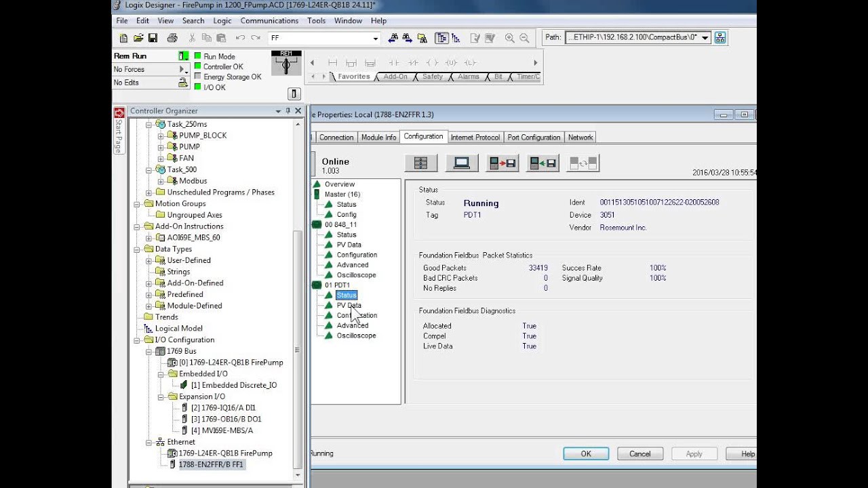Open the FF search text dropdown
The image size is (868, 488).
[376, 39]
